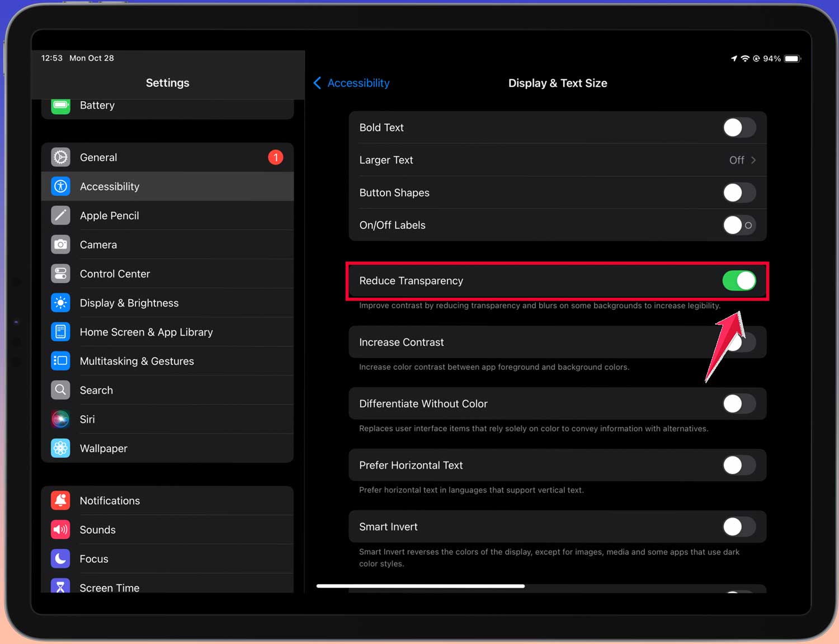
Task: Click the red General notification badge
Action: pyautogui.click(x=275, y=157)
